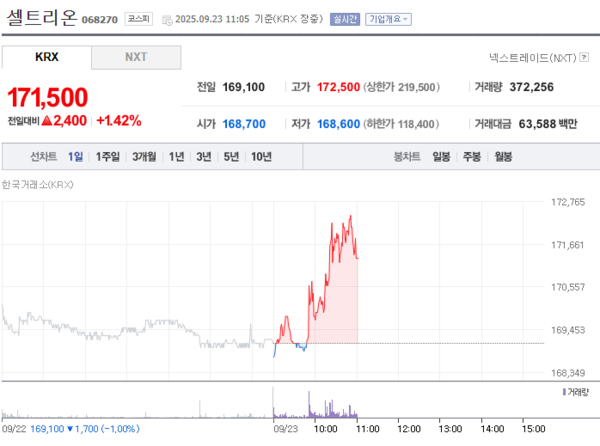Image resolution: width=600 pixels, height=446 pixels.
Task: Click the 실시간 real-time badge
Action: (x=343, y=19)
